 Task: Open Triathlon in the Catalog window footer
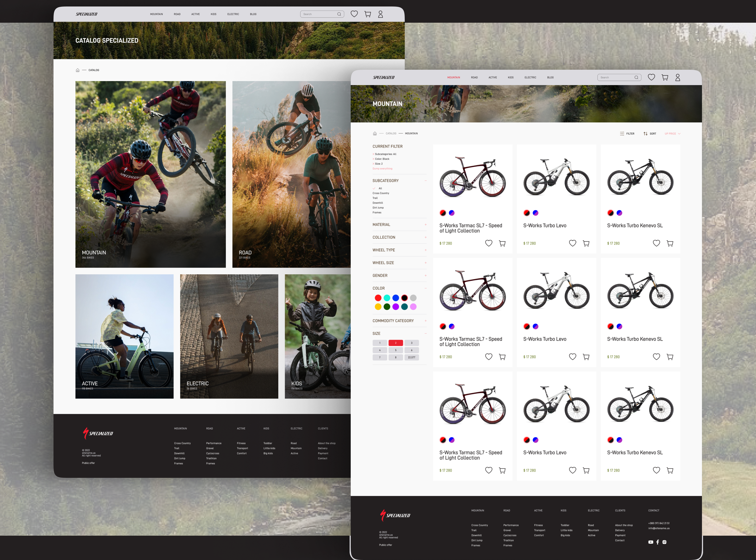(x=211, y=459)
